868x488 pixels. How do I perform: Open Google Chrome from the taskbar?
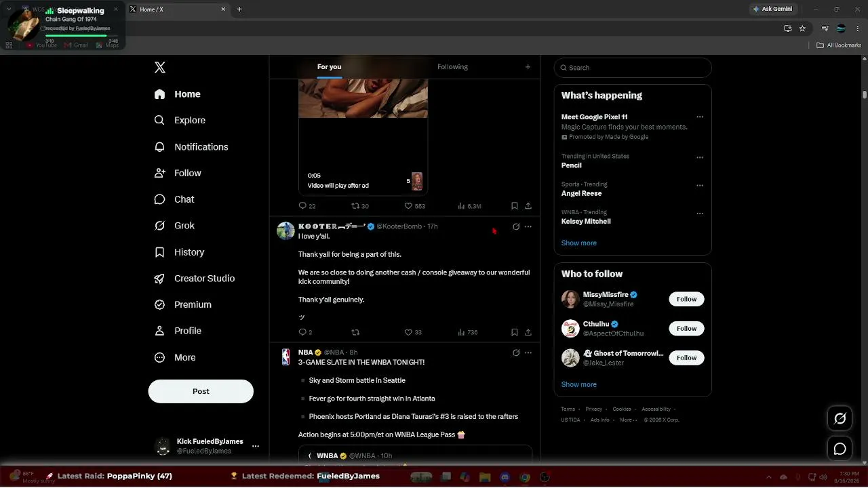click(x=525, y=477)
